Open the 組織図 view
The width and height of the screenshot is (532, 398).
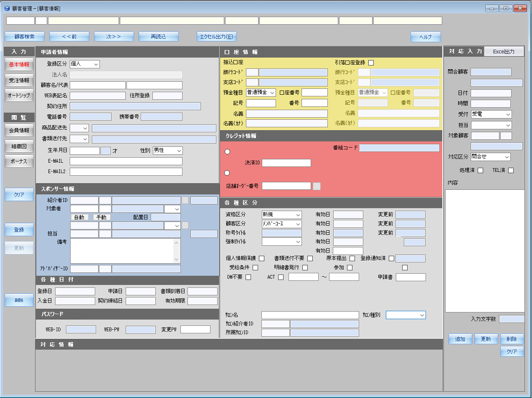[19, 146]
